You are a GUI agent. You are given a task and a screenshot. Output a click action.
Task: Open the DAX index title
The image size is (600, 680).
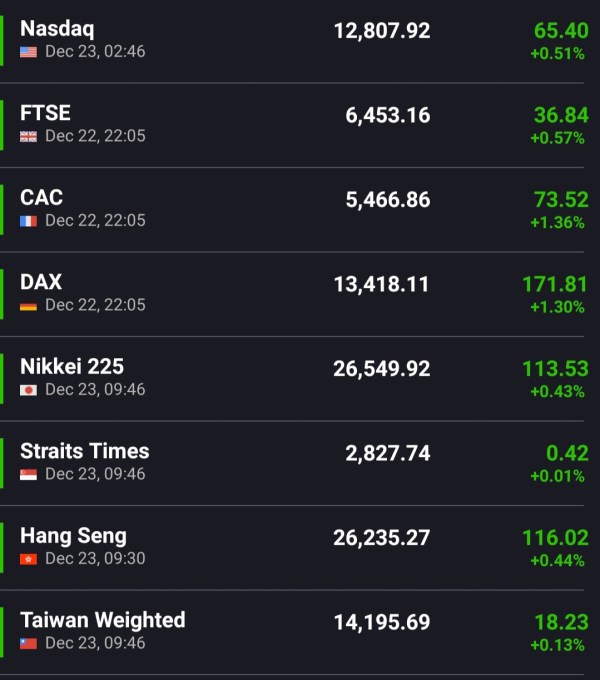point(41,282)
